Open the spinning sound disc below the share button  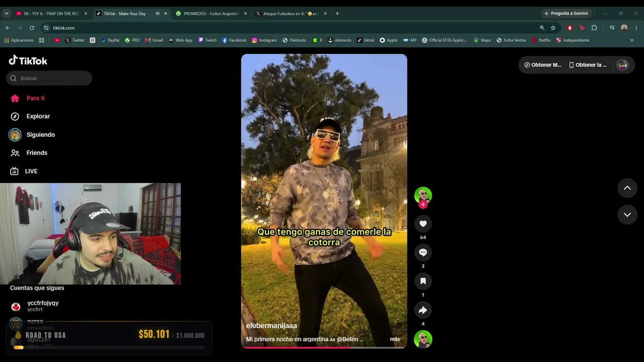pyautogui.click(x=423, y=339)
